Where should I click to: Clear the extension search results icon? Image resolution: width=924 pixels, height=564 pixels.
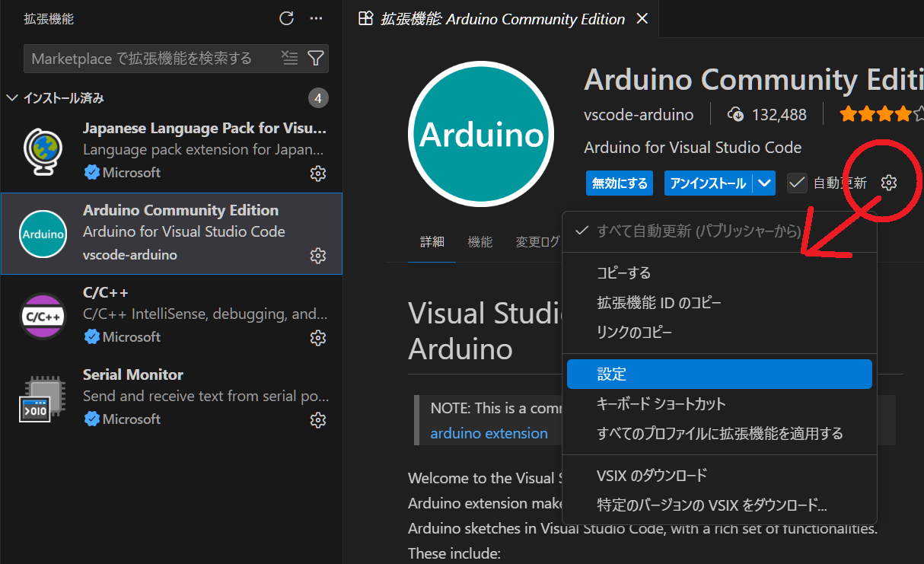click(x=289, y=59)
